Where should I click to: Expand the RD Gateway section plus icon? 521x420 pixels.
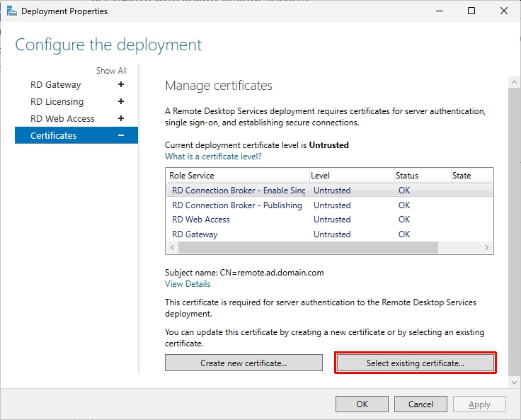click(x=121, y=84)
